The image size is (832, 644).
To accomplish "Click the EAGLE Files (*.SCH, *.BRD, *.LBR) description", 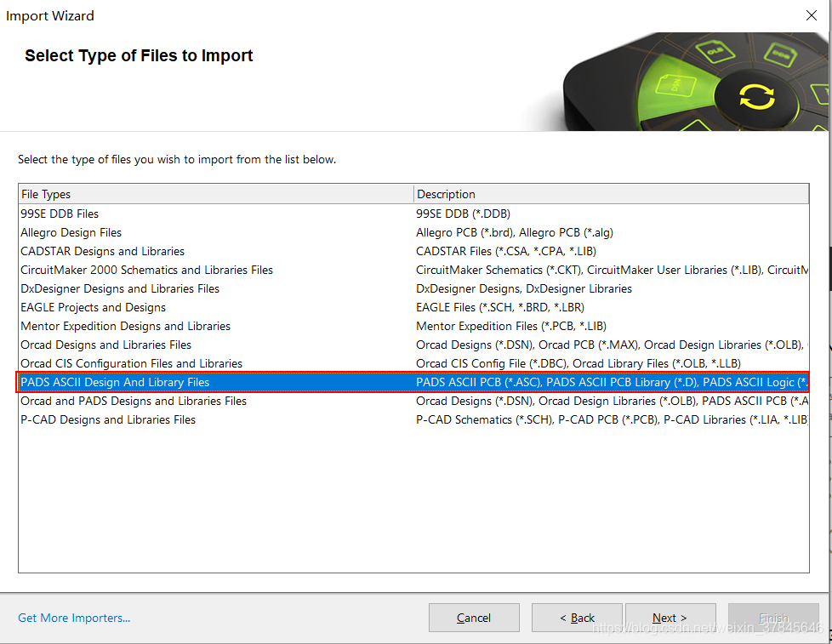I will click(x=500, y=307).
